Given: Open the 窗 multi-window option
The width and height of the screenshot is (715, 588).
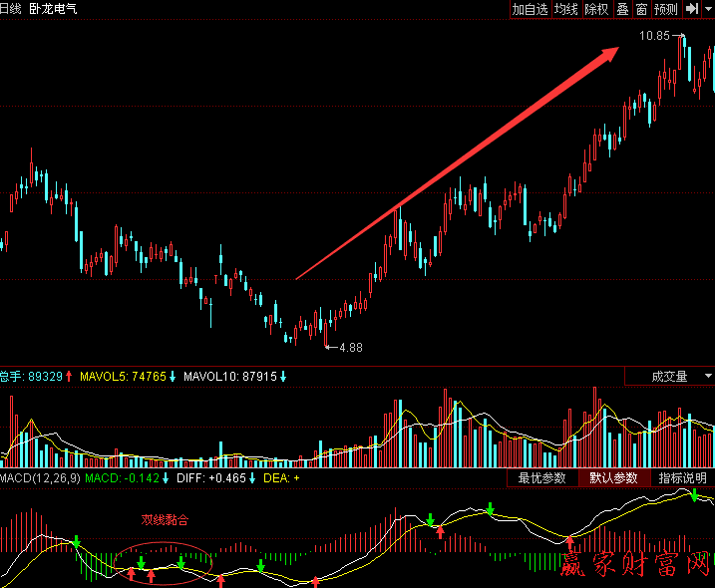Looking at the screenshot, I should pyautogui.click(x=641, y=9).
